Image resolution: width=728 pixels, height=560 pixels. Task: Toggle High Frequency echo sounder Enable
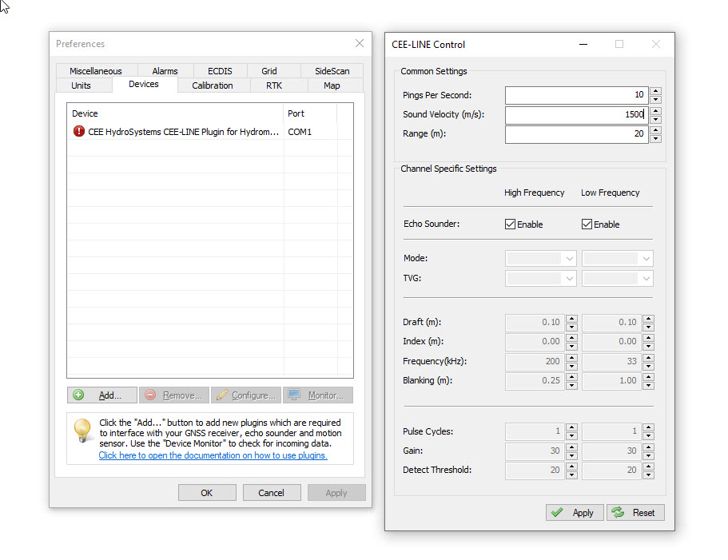coord(511,224)
